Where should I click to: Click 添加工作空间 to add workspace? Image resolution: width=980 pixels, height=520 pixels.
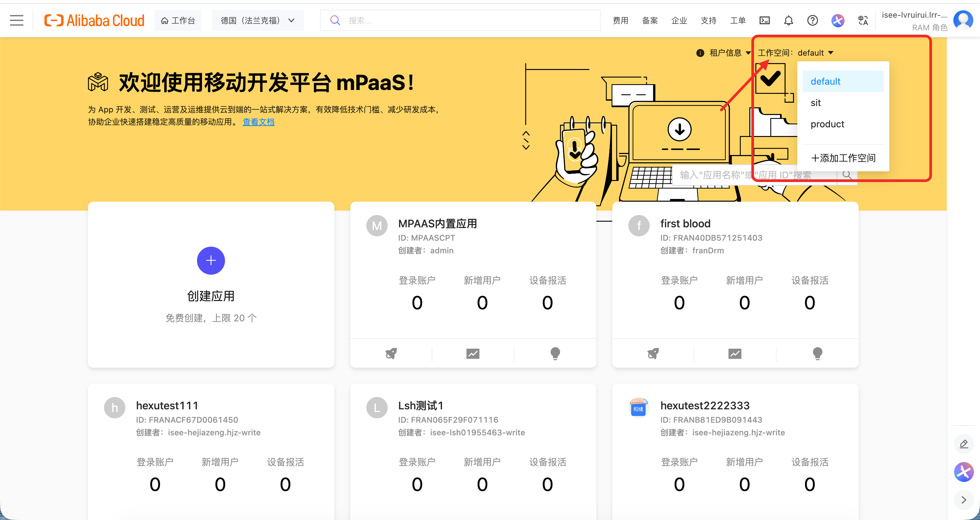coord(843,158)
